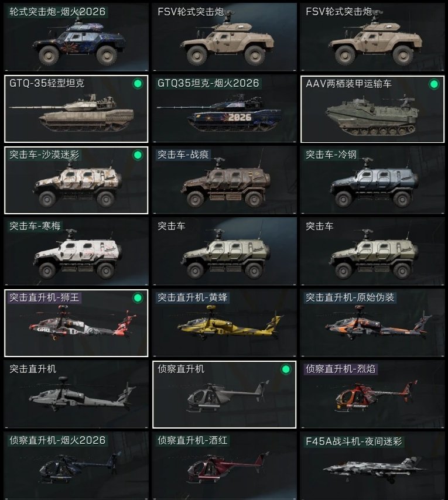448x500 pixels.
Task: Select the 轮式突击炮-烟火2026 vehicle skin
Action: click(76, 37)
